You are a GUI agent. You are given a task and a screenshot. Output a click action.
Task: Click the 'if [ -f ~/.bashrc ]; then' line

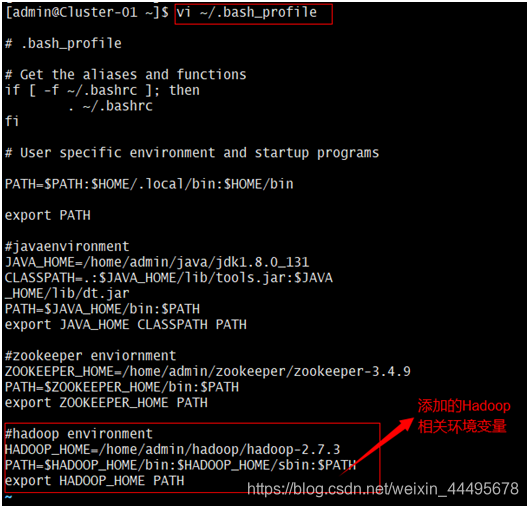coord(103,90)
